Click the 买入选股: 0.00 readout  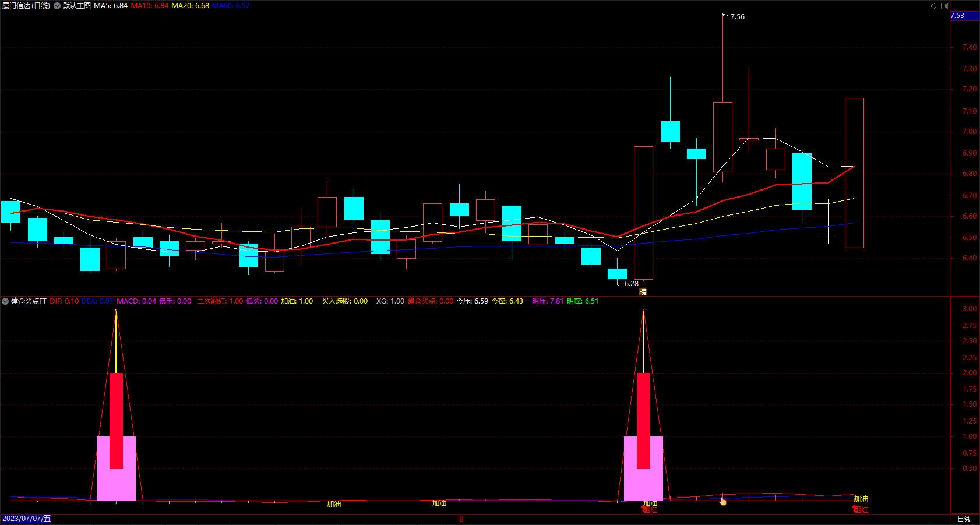point(344,301)
